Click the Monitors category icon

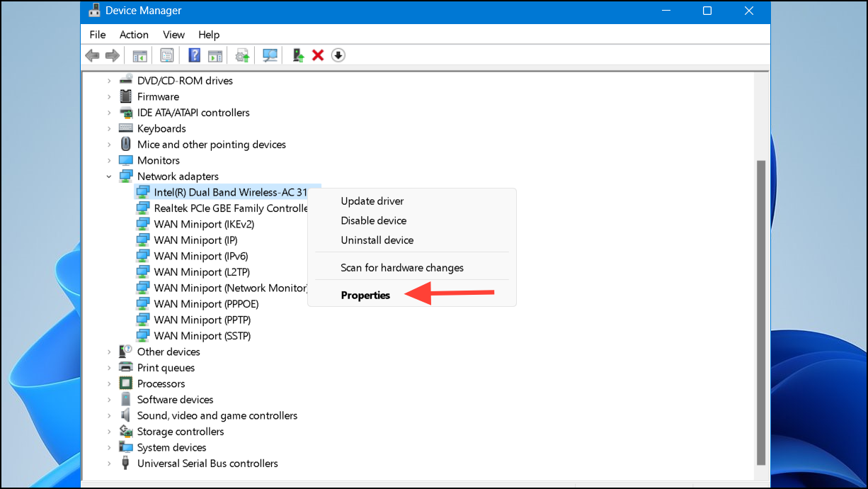pos(126,160)
